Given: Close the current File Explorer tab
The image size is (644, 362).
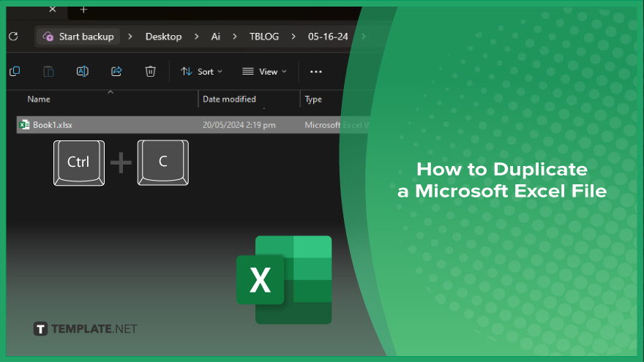Looking at the screenshot, I should pos(53,10).
